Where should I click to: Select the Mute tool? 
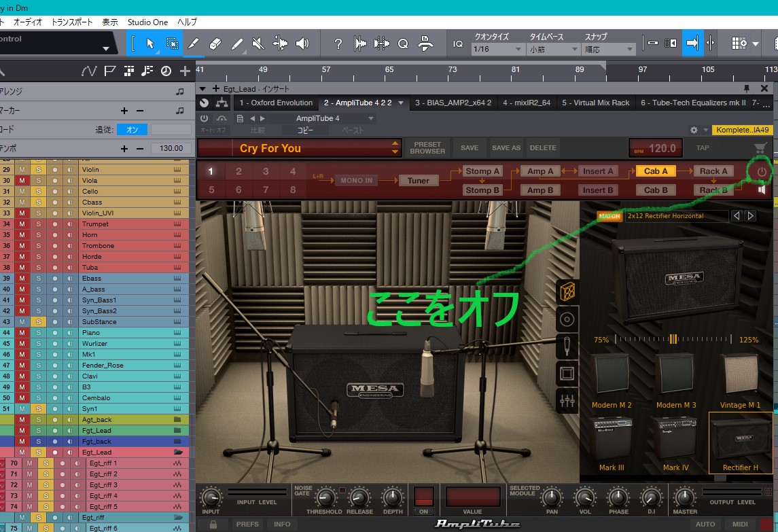click(258, 43)
